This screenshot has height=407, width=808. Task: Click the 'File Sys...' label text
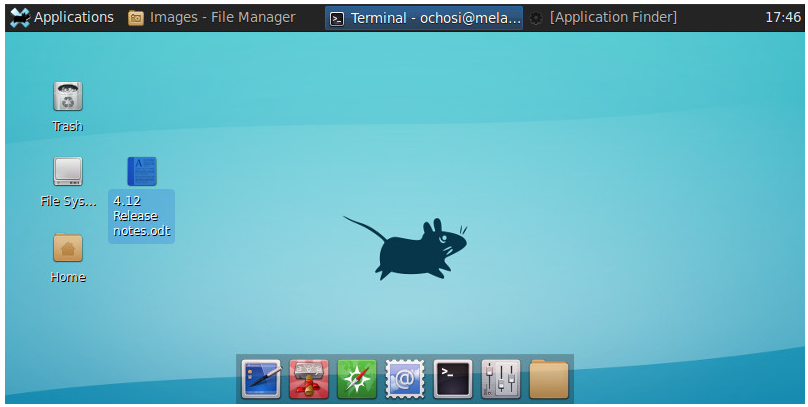(68, 201)
